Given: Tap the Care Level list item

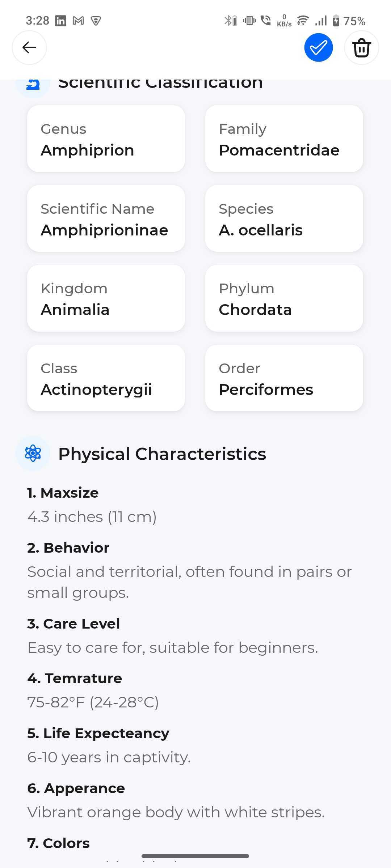Looking at the screenshot, I should pos(73,624).
